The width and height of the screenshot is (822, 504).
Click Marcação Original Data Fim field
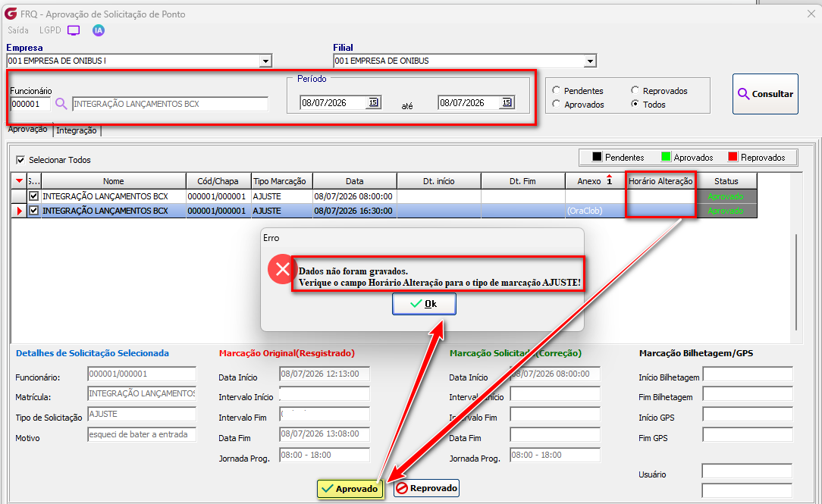(x=325, y=434)
